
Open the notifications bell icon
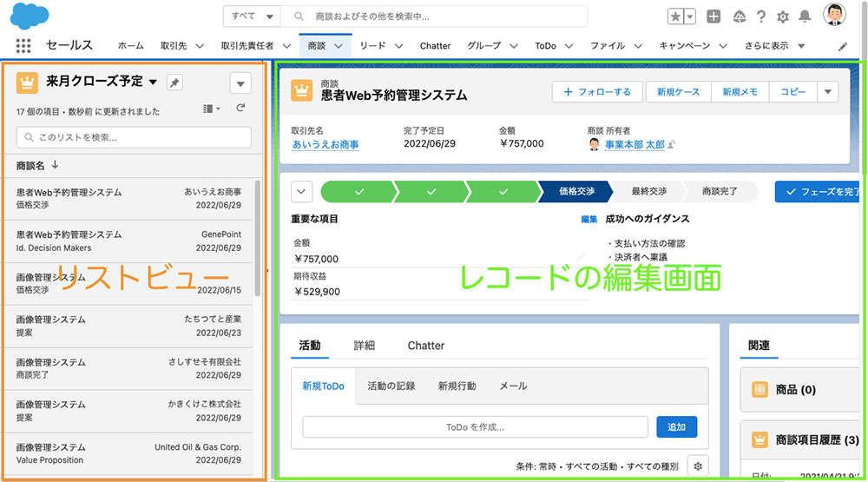pos(805,17)
